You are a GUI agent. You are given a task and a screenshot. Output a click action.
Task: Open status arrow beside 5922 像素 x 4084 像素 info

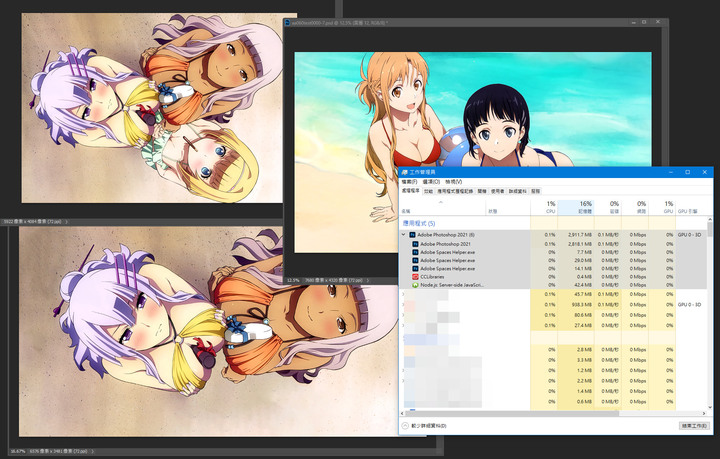[66, 221]
